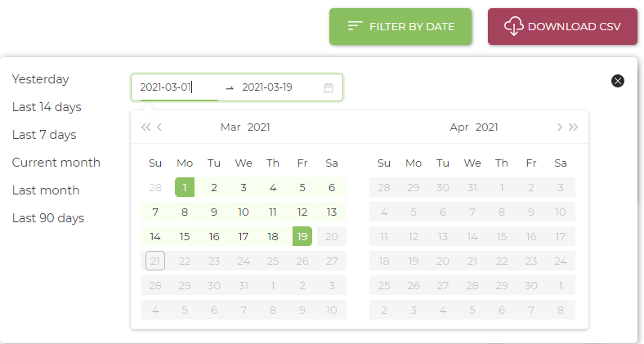Advance to next month arrow
The height and width of the screenshot is (344, 644).
(x=559, y=127)
